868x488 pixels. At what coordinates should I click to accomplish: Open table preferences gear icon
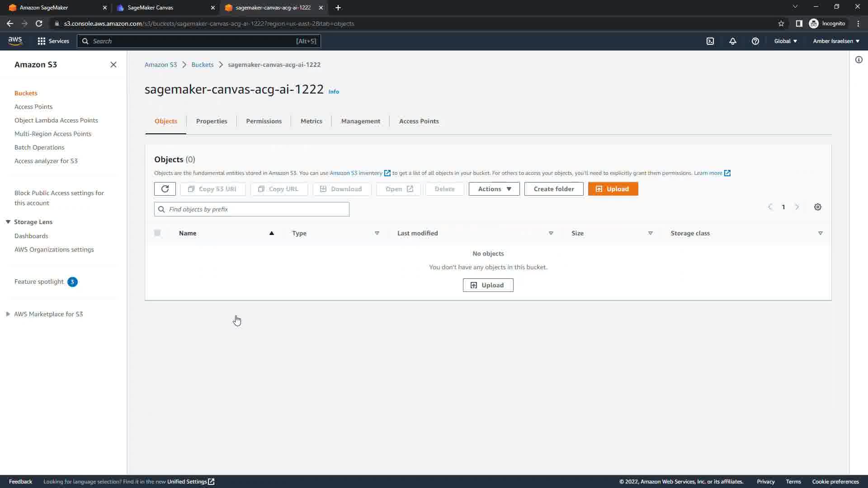[x=817, y=207]
